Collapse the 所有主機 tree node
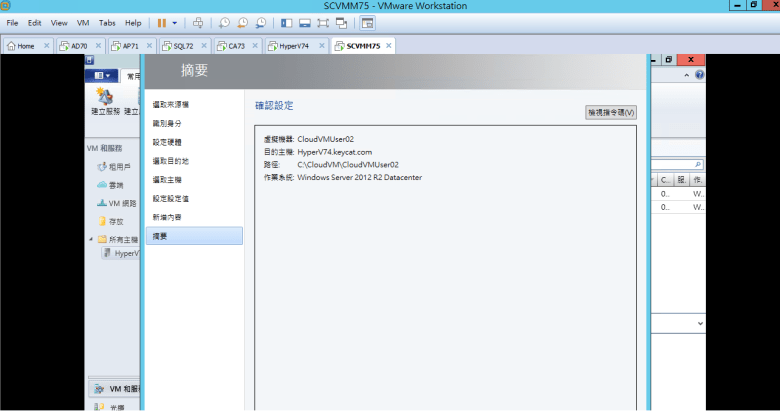780x411 pixels. (x=91, y=239)
